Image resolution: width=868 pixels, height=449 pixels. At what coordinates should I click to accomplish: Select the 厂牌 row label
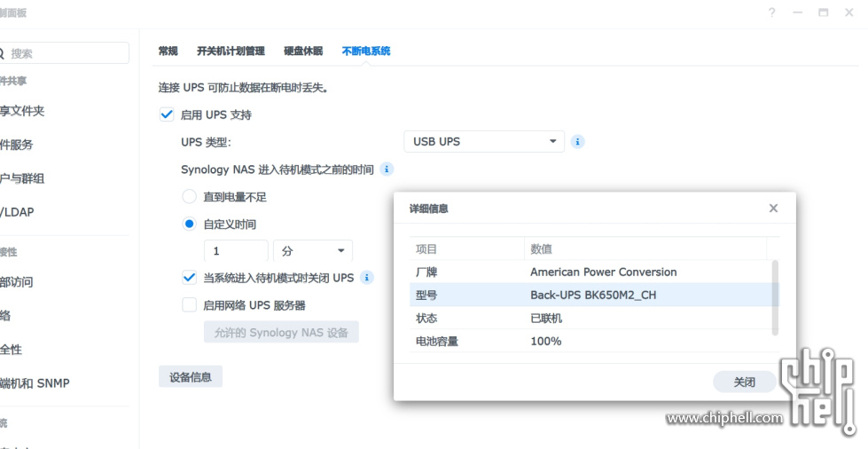pyautogui.click(x=426, y=272)
